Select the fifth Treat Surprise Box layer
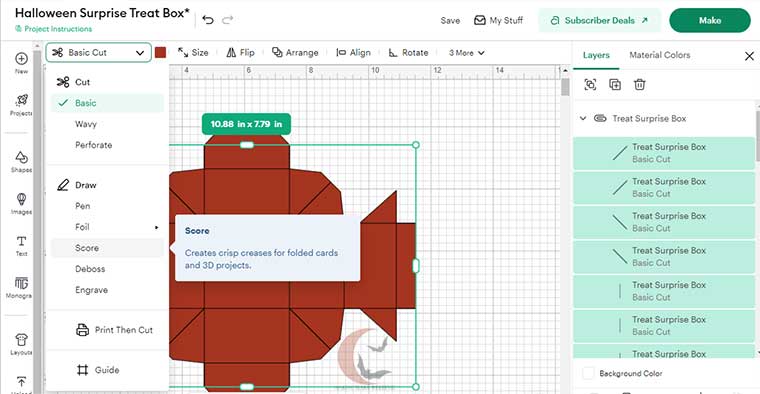760x394 pixels. (664, 291)
